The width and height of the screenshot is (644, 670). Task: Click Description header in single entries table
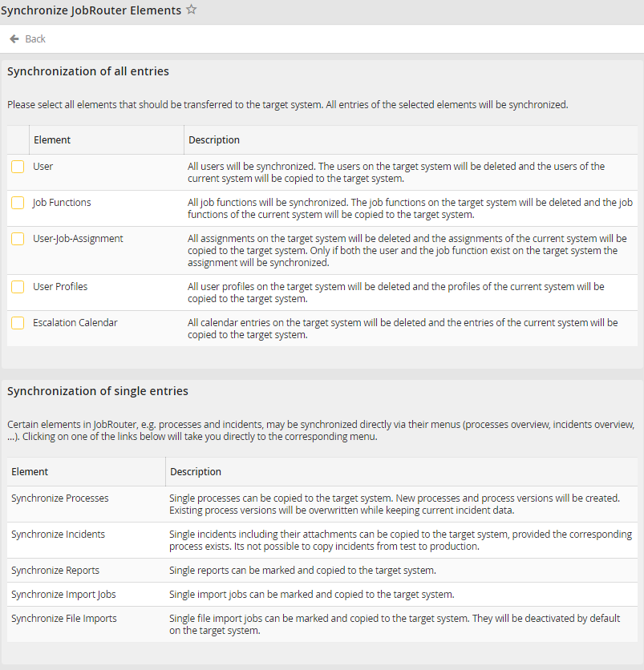click(196, 472)
